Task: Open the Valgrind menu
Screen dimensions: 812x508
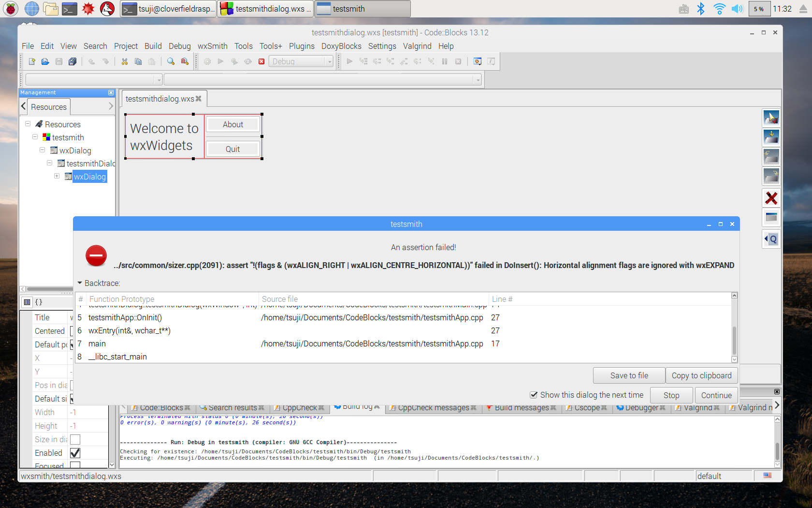Action: (417, 46)
